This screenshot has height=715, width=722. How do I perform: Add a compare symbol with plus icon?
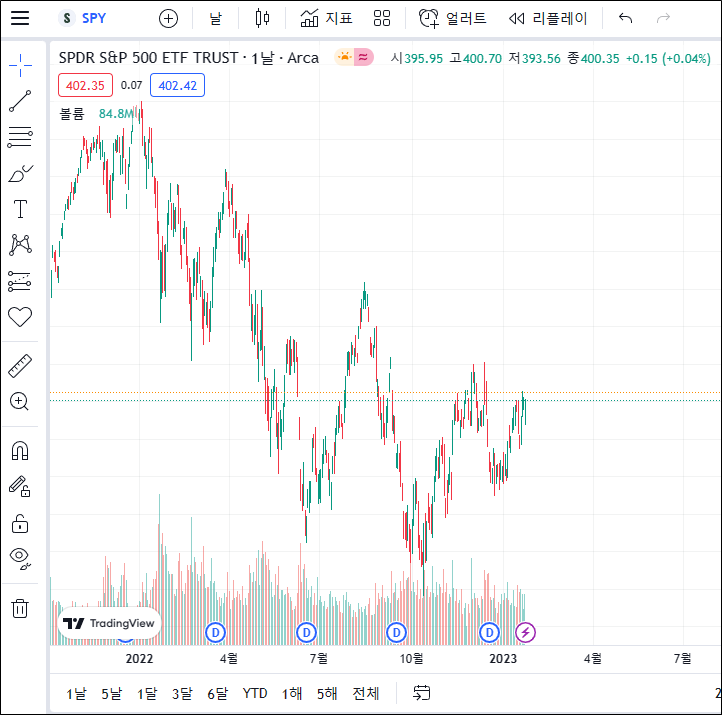click(169, 19)
